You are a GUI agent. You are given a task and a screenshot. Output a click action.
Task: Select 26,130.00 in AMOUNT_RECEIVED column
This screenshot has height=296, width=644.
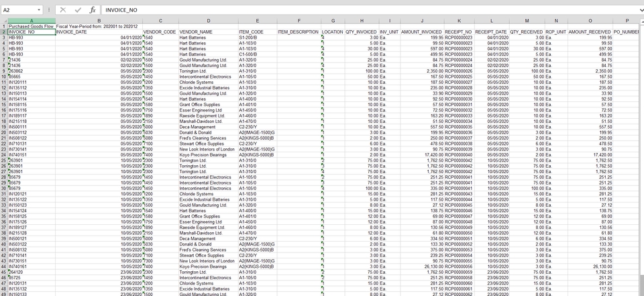[x=590, y=266]
